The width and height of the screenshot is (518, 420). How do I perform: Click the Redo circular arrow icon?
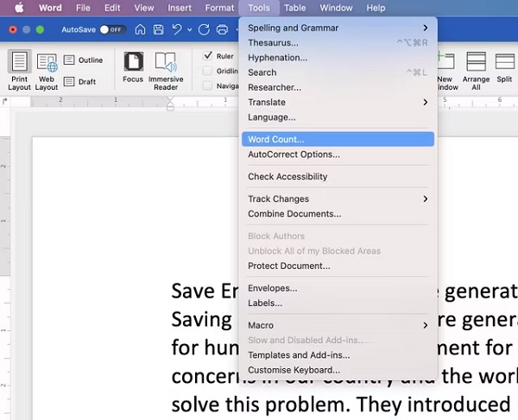204,29
